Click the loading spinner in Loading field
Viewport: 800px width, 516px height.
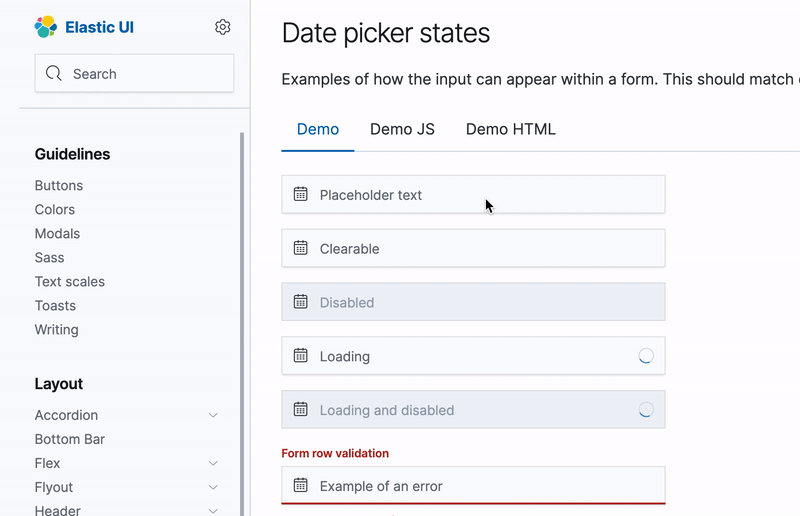click(x=646, y=356)
